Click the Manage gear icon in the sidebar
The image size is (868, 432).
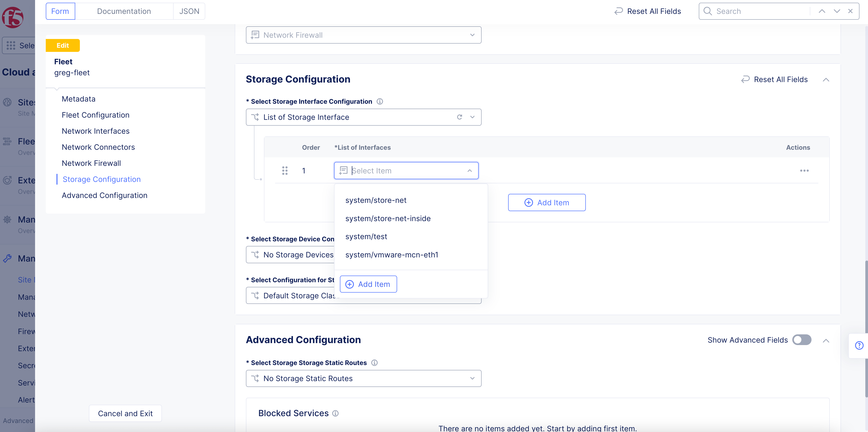click(7, 219)
